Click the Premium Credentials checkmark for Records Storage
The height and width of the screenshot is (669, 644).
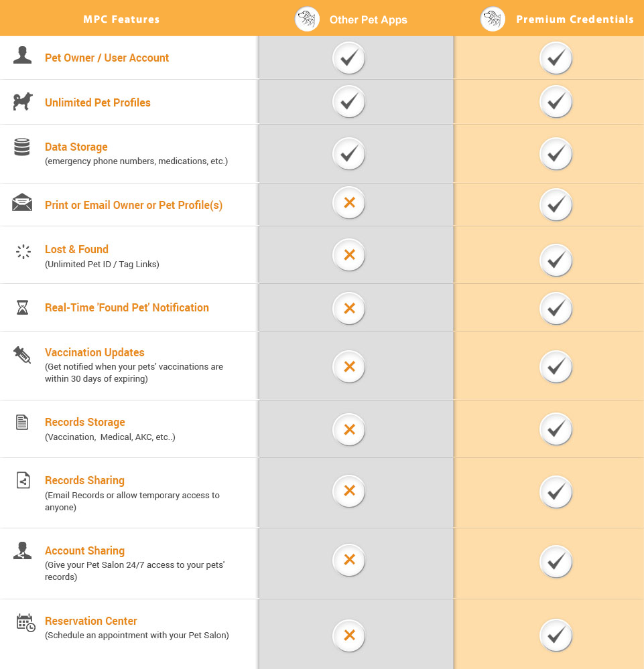pos(556,429)
